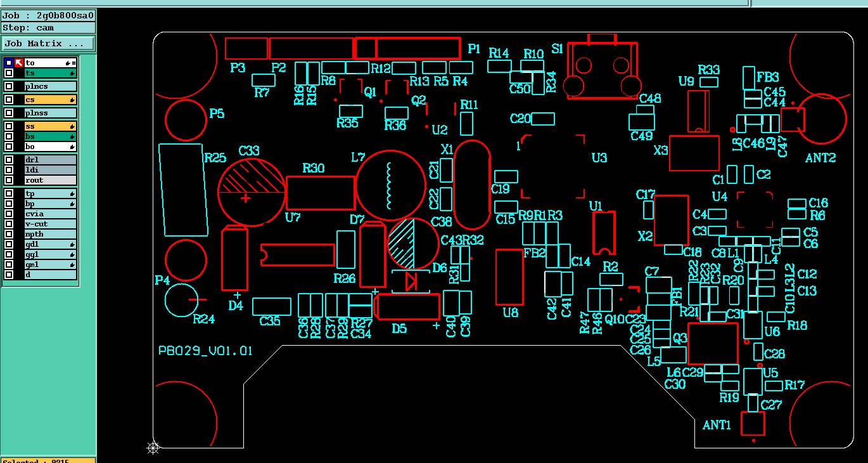The width and height of the screenshot is (868, 463).
Task: Click the 'U3' component label
Action: pyautogui.click(x=599, y=158)
